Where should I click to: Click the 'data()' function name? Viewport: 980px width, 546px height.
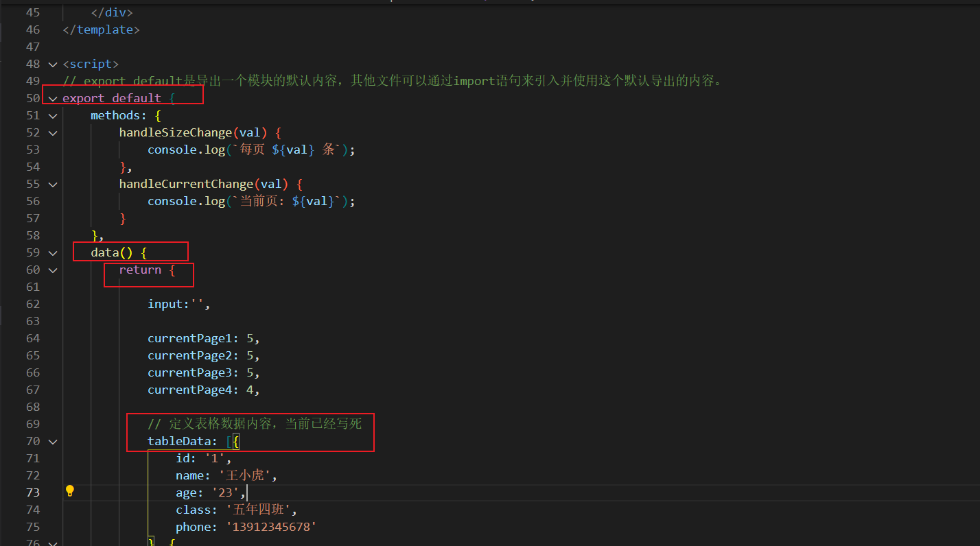tap(112, 252)
